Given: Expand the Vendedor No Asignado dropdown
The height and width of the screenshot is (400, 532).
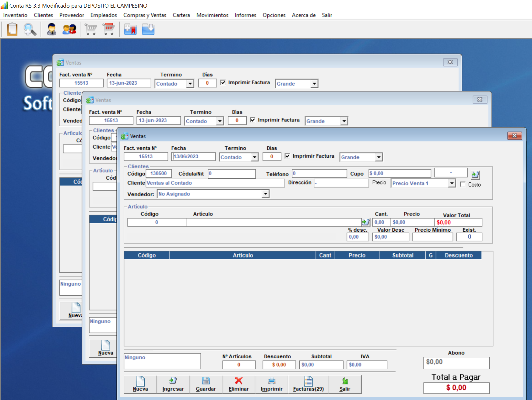Looking at the screenshot, I should coord(266,194).
